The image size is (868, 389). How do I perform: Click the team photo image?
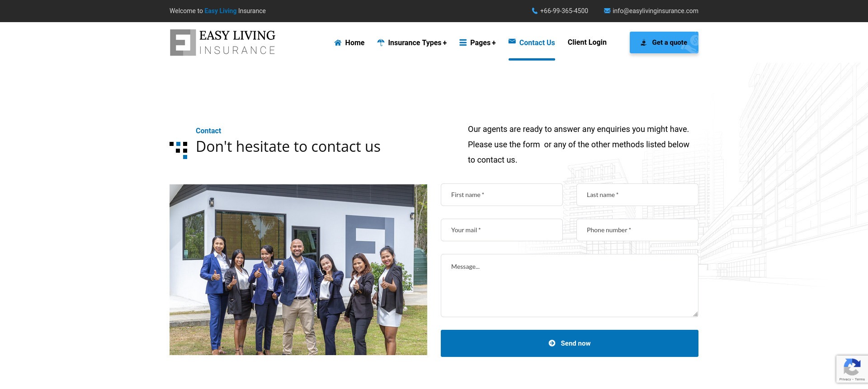click(x=298, y=270)
